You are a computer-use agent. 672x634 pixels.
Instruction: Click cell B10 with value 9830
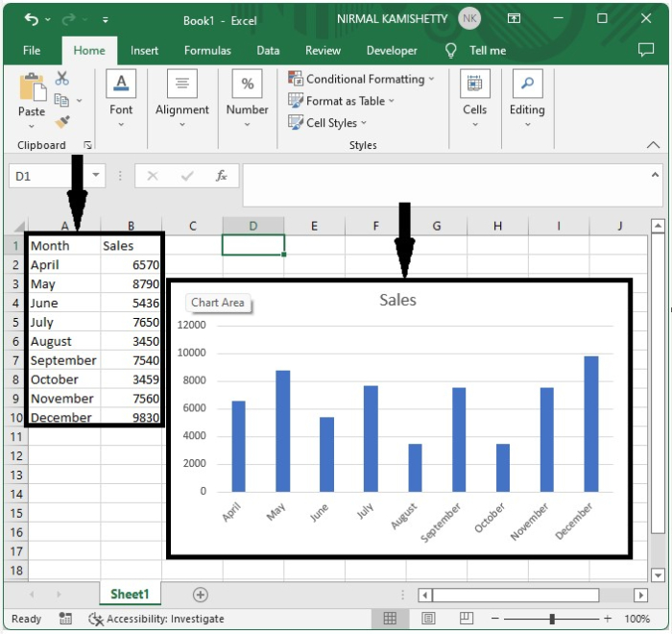click(x=132, y=417)
